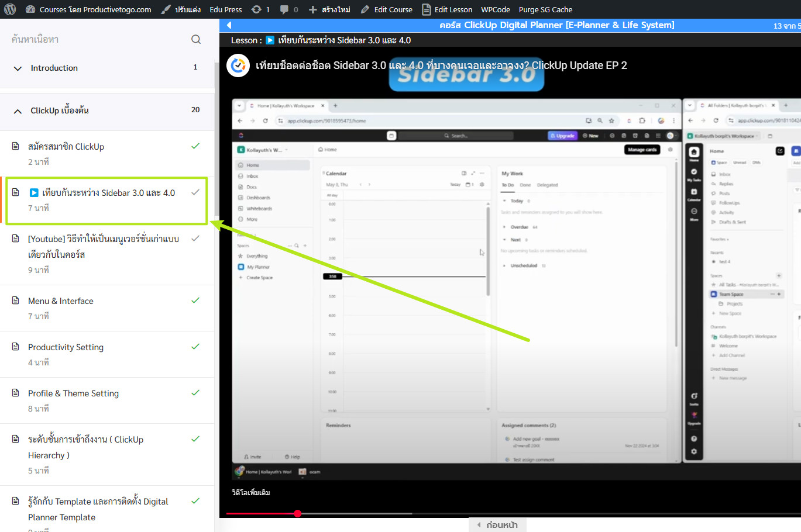Click the document icon for สมัครสมาชิก ClickUp
Image resolution: width=801 pixels, height=532 pixels.
tap(16, 146)
